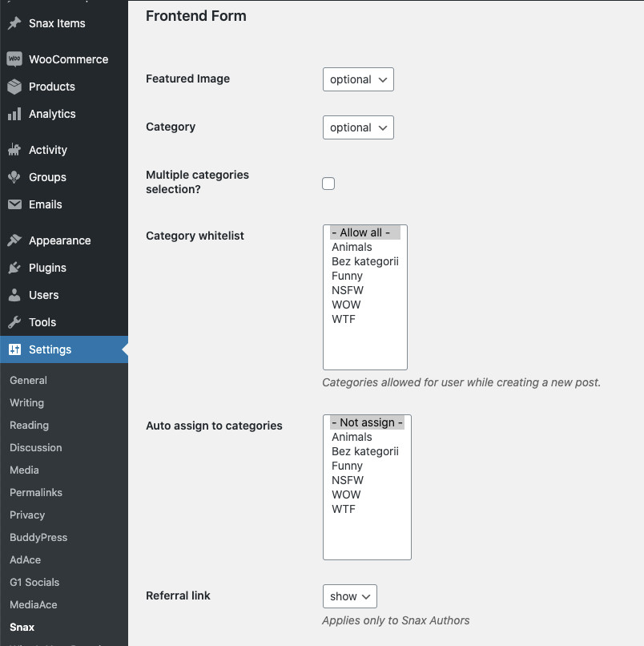Open Analytics bar chart icon
Viewport: 644px width, 646px height.
pyautogui.click(x=14, y=114)
